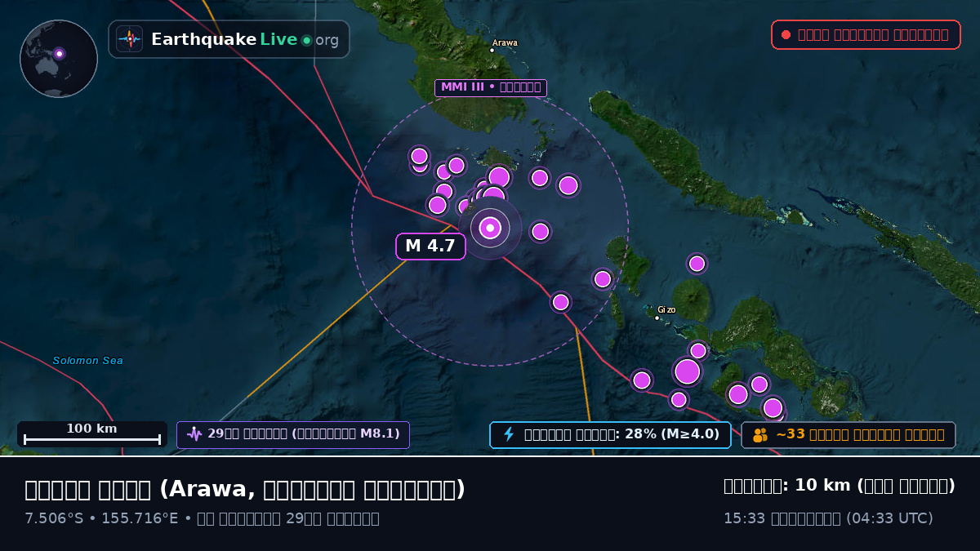
Task: Click the purple marker on the mini globe
Action: click(x=59, y=54)
